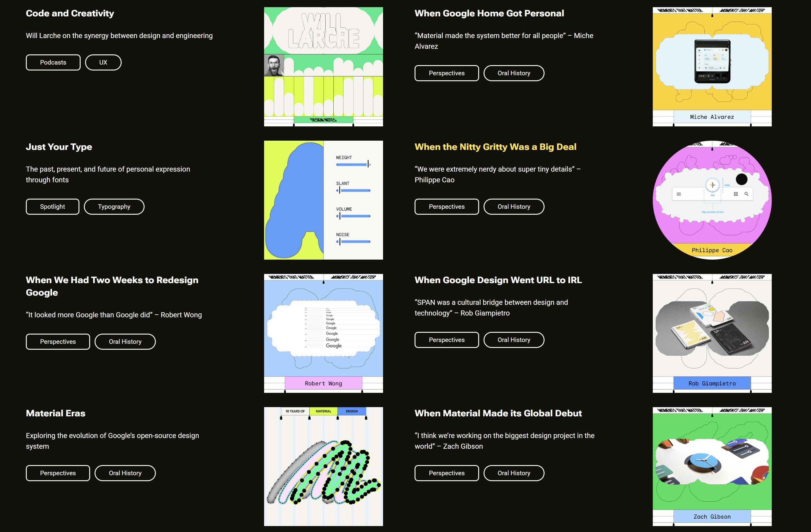
Task: Open When the Nitty Gritty Was a Big Deal
Action: tap(495, 147)
